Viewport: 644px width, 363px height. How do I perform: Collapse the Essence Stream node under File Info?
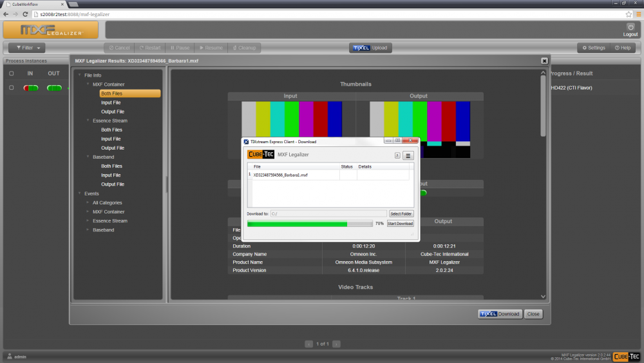(88, 121)
